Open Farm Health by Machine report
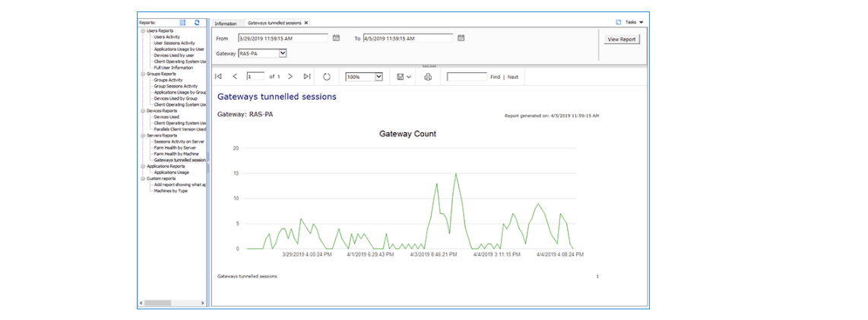Viewport: 868px width, 320px height. 176,154
